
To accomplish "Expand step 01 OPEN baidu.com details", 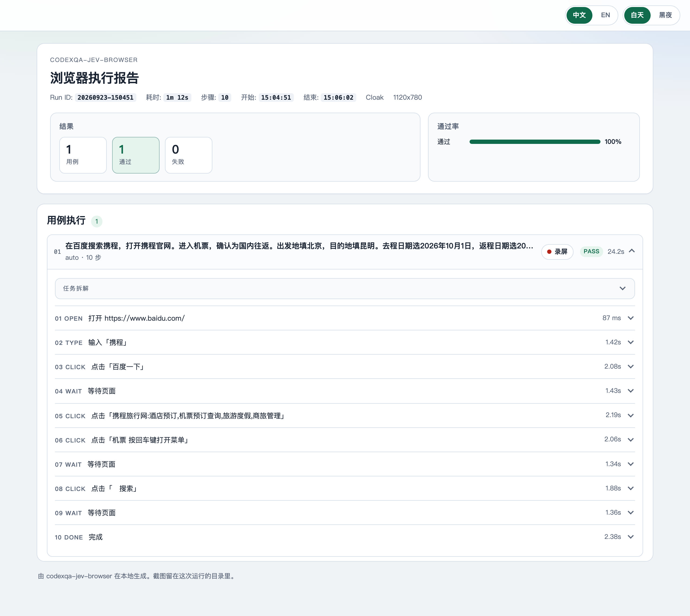I will (630, 318).
